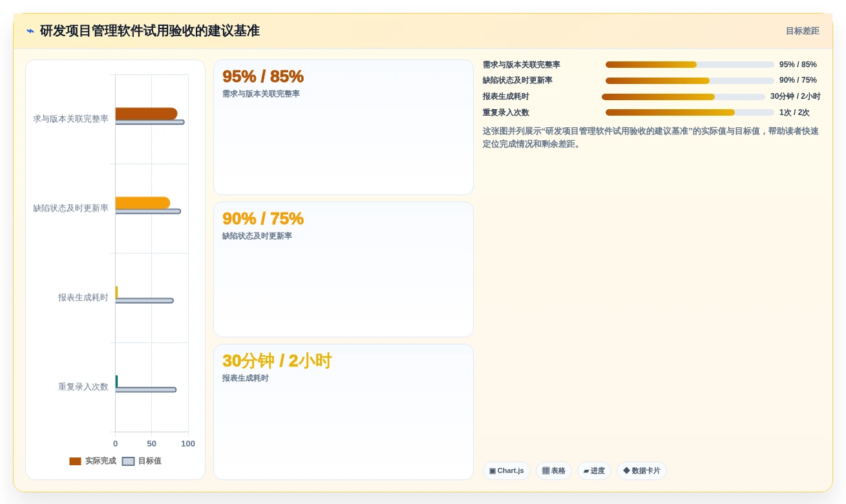Screen dimensions: 846x504
Task: Click the description paragraph under progress bars
Action: (x=651, y=138)
